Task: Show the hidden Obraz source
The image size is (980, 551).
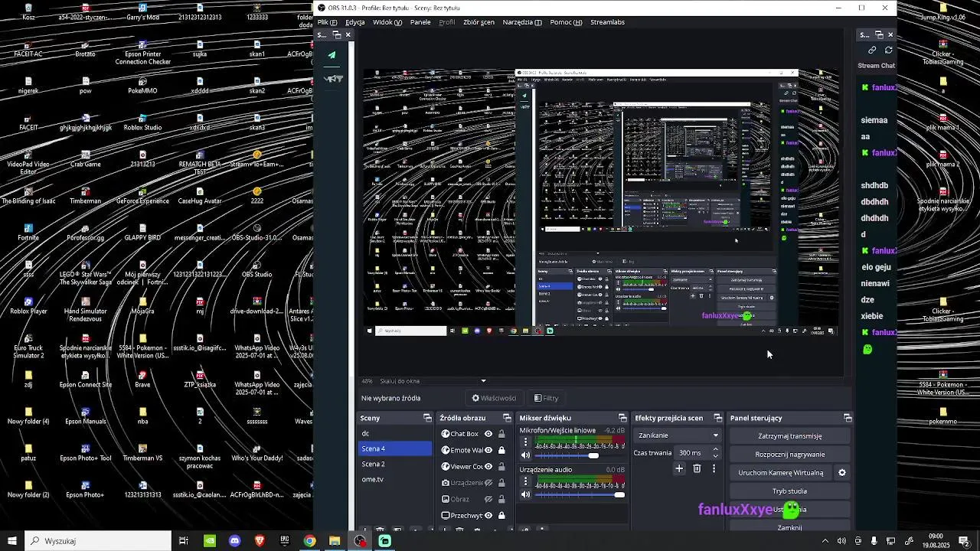Action: click(x=488, y=499)
